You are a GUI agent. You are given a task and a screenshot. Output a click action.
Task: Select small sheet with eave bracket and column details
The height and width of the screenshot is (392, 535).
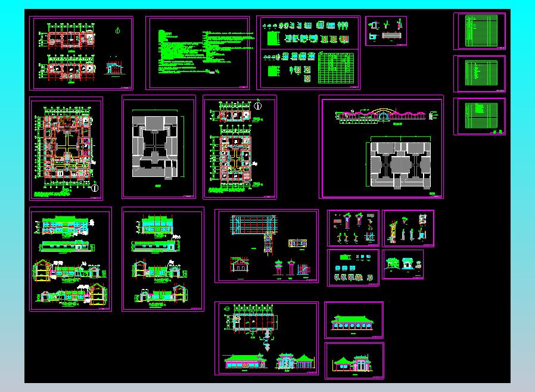[x=353, y=228]
